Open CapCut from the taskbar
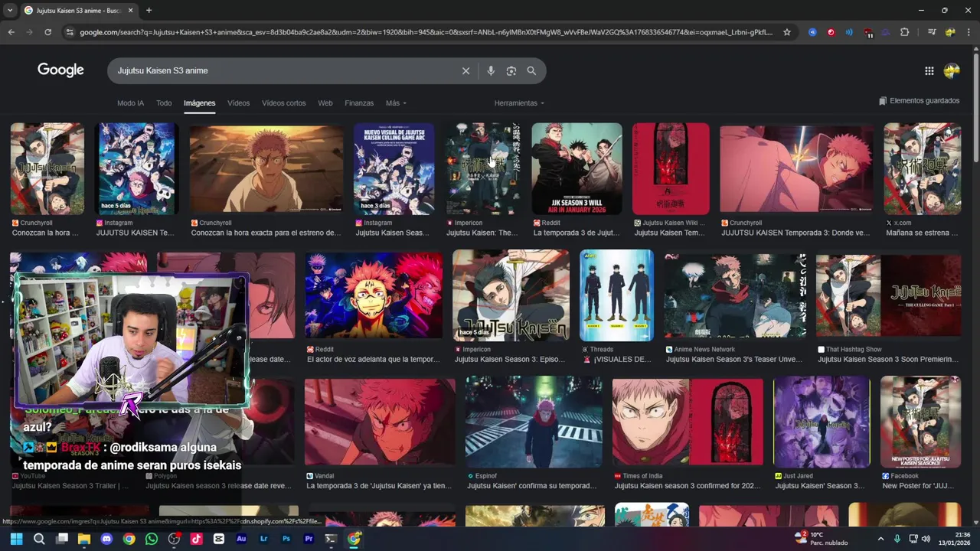980x551 pixels. coord(219,539)
